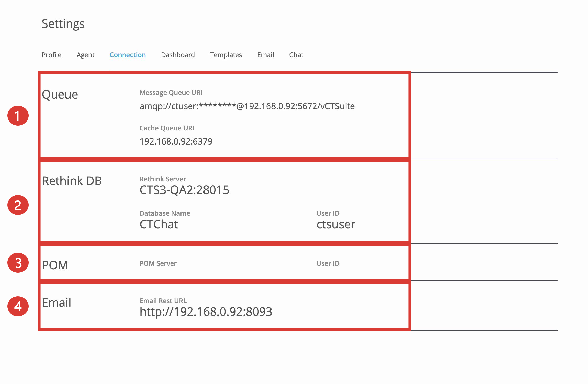
Task: Click the Rethink DB section heading
Action: 72,181
